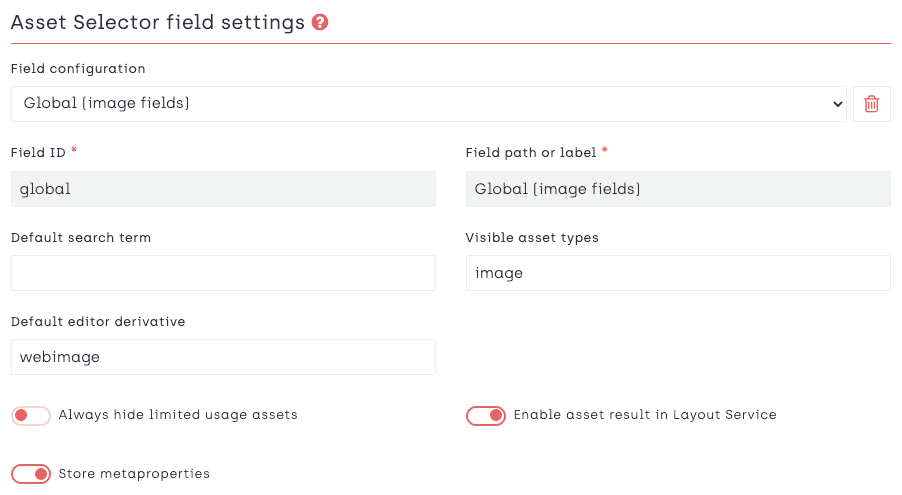Click the 'Always hide limited usage assets' label
Viewport: 902px width, 495px height.
point(178,415)
